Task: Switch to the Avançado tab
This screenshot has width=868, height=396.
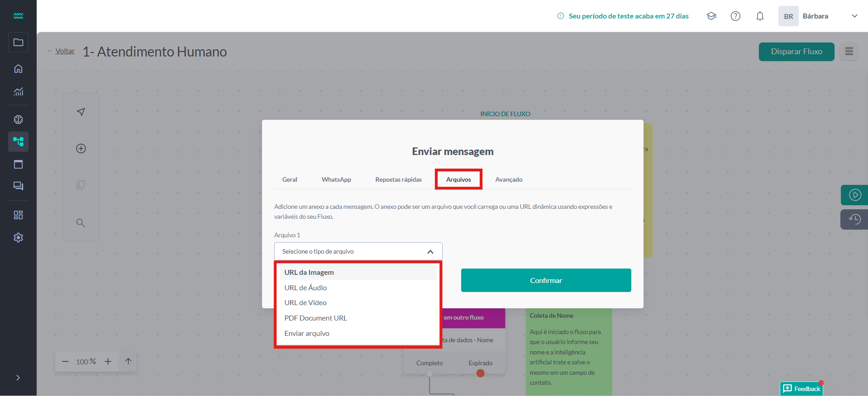Action: [x=509, y=179]
